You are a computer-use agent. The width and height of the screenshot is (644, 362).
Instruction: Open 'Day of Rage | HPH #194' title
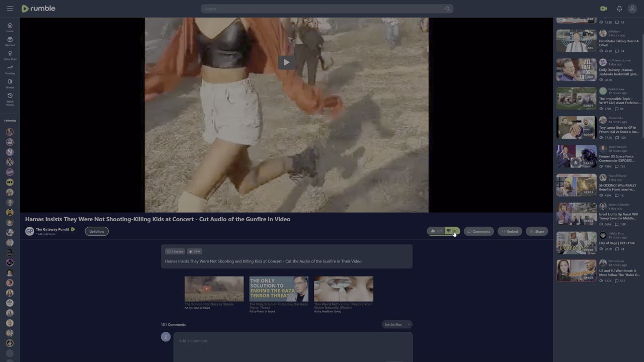tap(617, 243)
